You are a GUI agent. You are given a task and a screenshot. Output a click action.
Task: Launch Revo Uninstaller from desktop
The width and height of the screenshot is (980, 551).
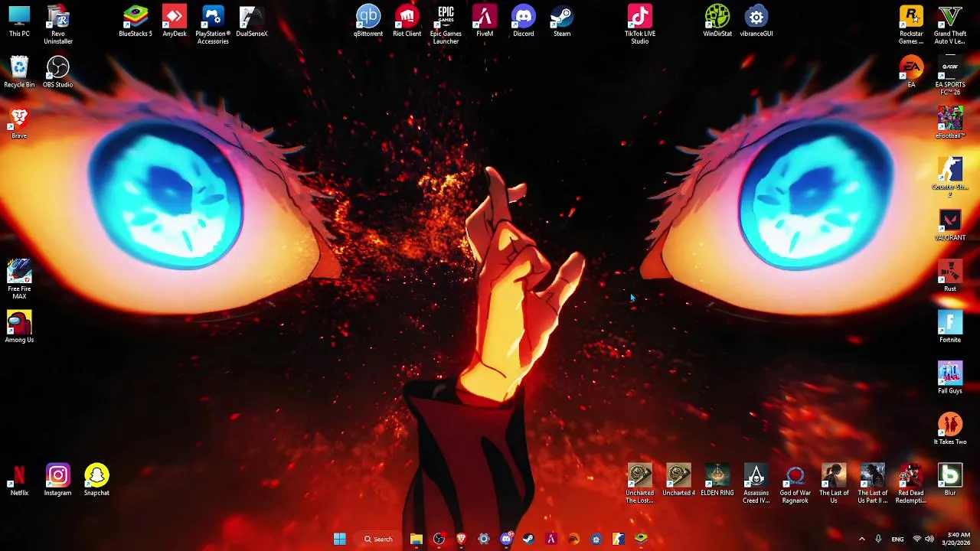coord(58,25)
